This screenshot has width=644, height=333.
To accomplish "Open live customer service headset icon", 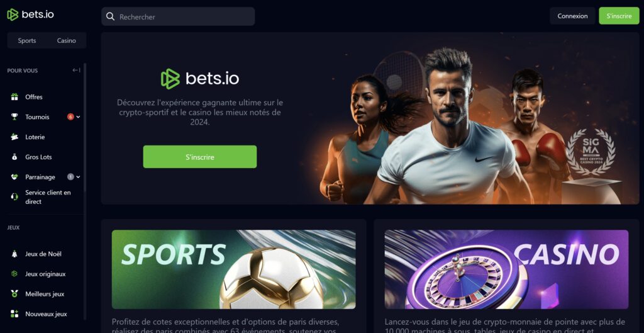I will click(14, 197).
